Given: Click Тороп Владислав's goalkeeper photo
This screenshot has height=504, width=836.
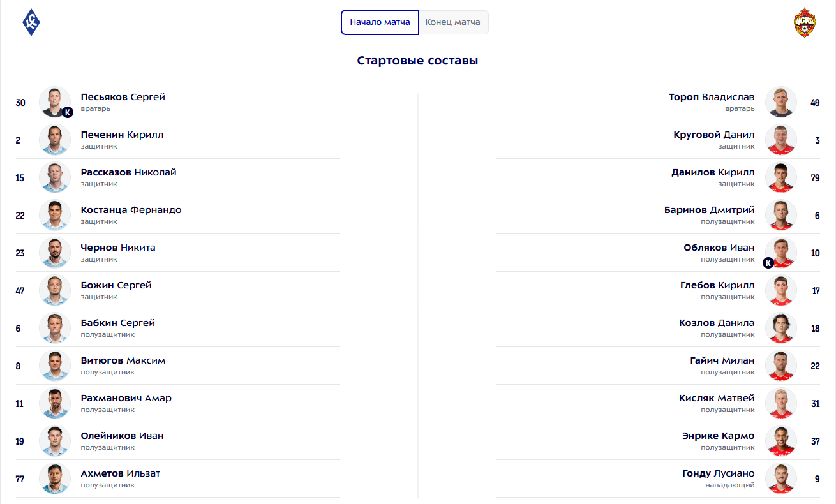Looking at the screenshot, I should [x=781, y=102].
